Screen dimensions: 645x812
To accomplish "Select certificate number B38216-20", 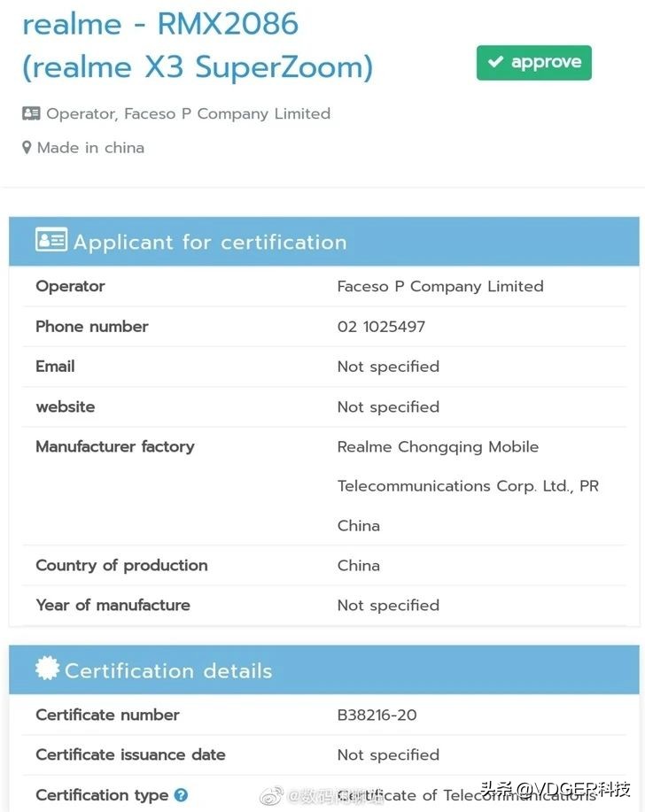I will [377, 715].
